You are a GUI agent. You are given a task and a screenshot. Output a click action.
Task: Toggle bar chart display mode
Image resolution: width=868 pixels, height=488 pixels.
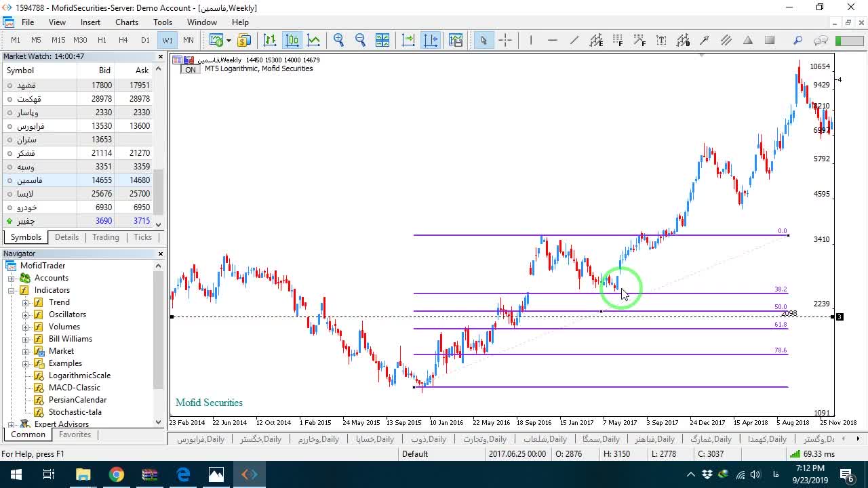[270, 40]
